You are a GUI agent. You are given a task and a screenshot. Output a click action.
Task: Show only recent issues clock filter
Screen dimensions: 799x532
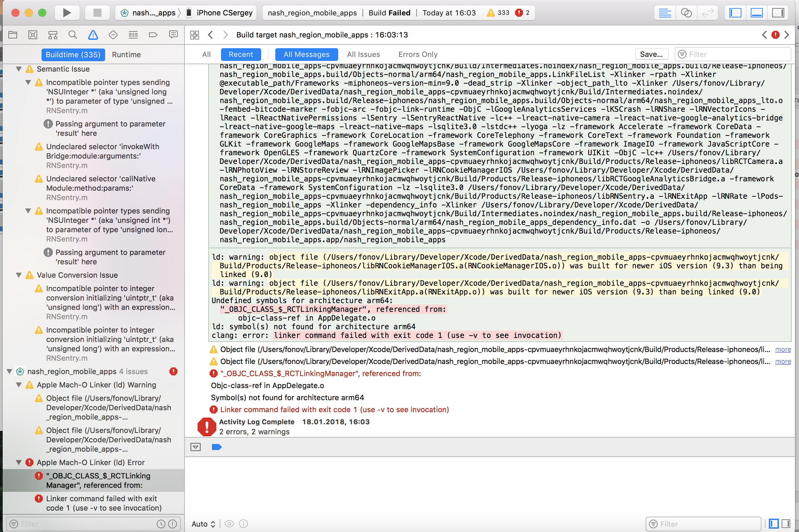tap(161, 524)
